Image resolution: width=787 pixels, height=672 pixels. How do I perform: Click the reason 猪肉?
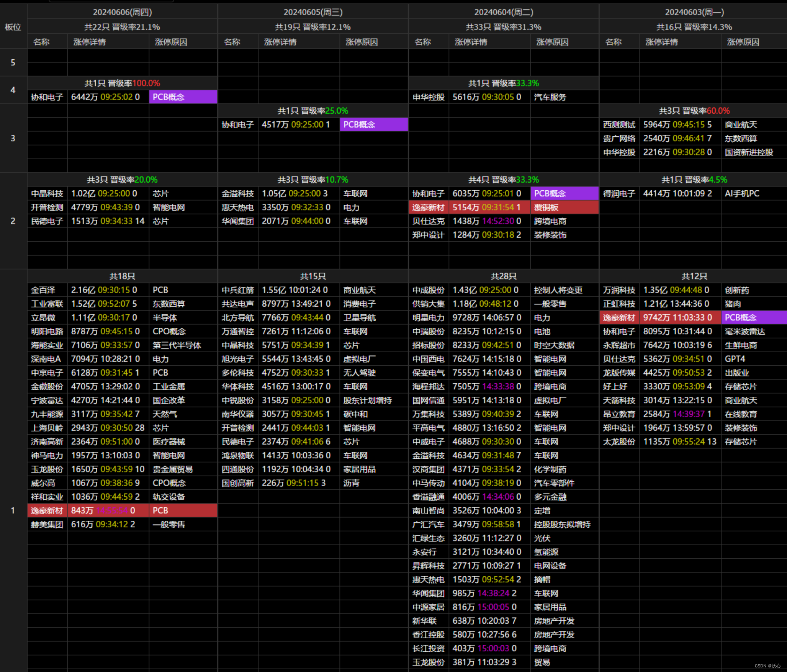[733, 304]
